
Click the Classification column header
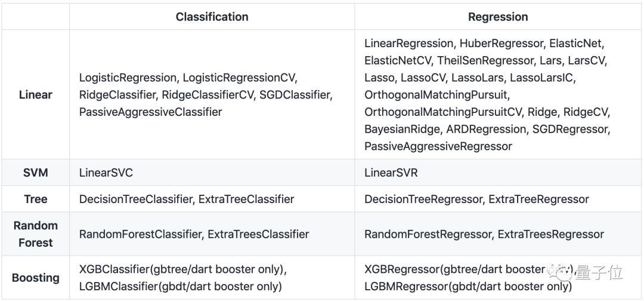[x=212, y=17]
